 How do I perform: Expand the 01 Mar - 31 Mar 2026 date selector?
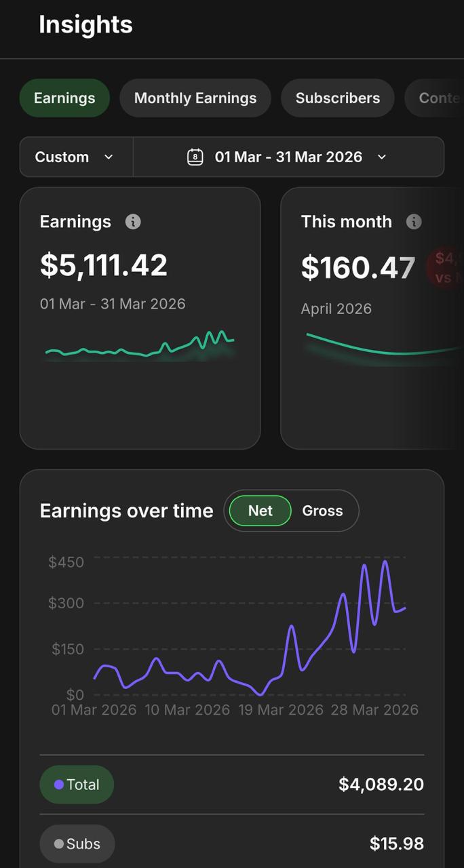click(288, 157)
